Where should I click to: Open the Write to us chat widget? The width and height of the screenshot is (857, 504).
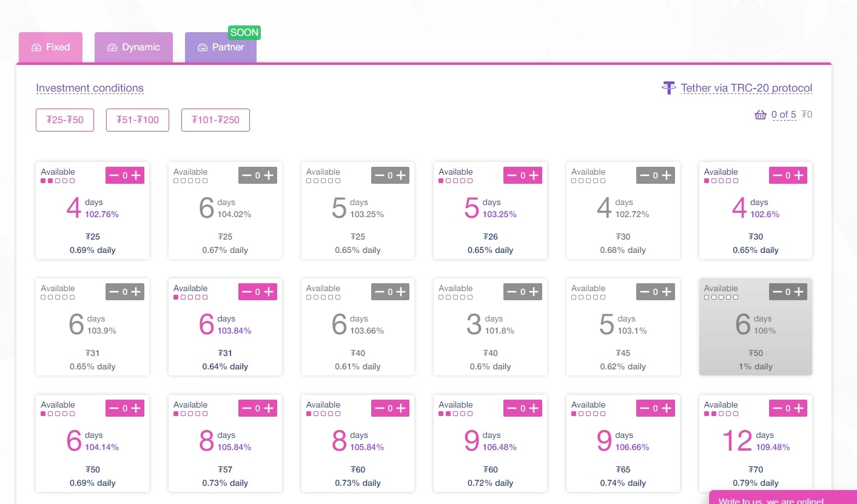(x=782, y=497)
